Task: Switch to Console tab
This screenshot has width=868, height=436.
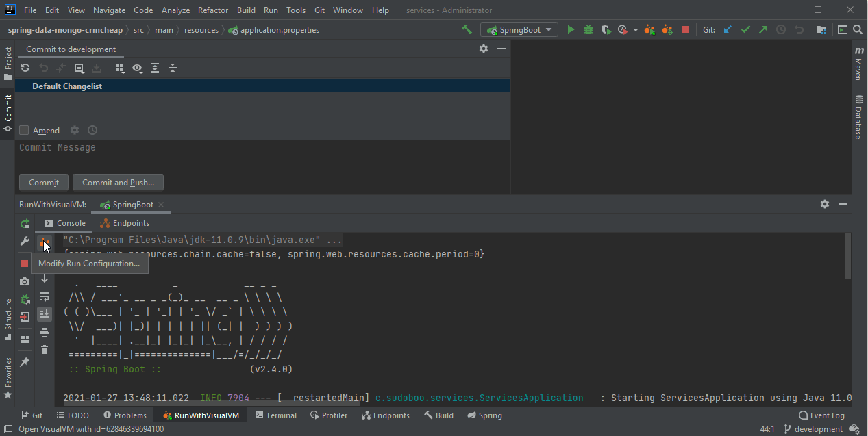Action: [x=65, y=223]
